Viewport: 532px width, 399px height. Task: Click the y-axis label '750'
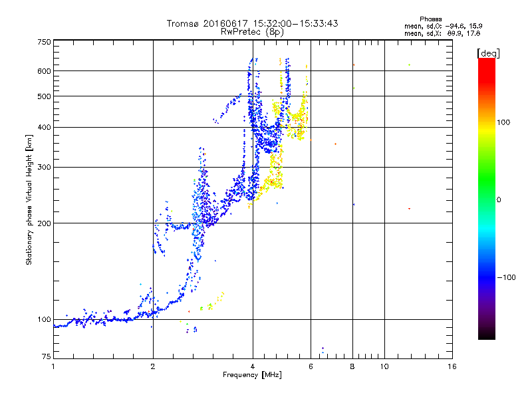(x=44, y=42)
